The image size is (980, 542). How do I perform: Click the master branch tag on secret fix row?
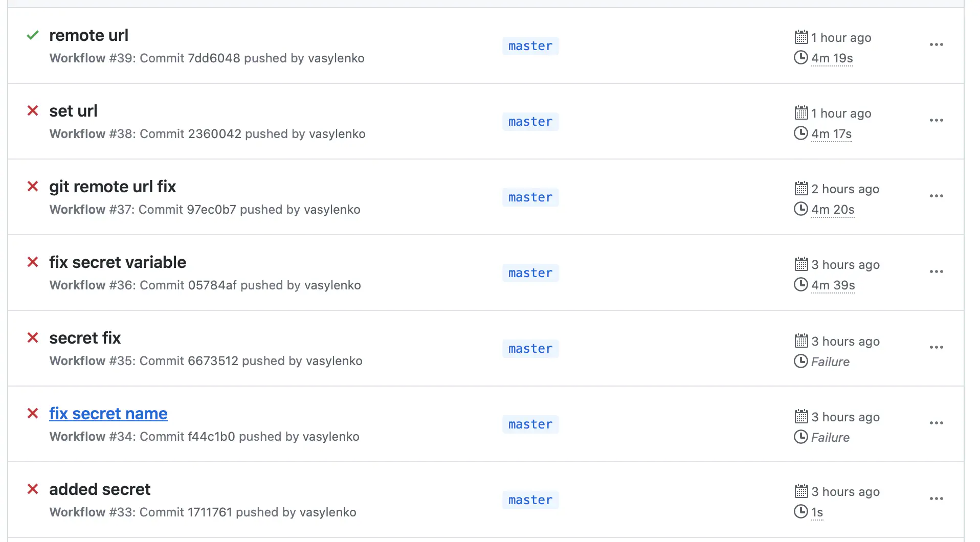point(530,348)
